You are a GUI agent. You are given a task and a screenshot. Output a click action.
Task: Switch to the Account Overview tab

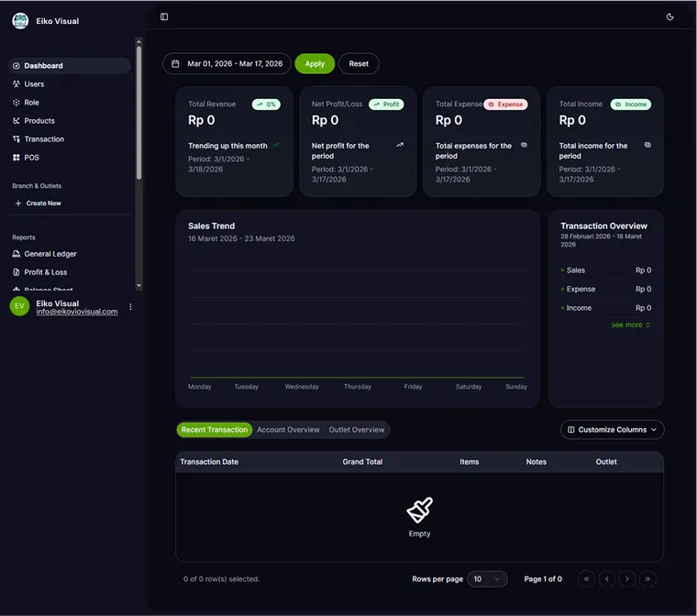point(288,430)
